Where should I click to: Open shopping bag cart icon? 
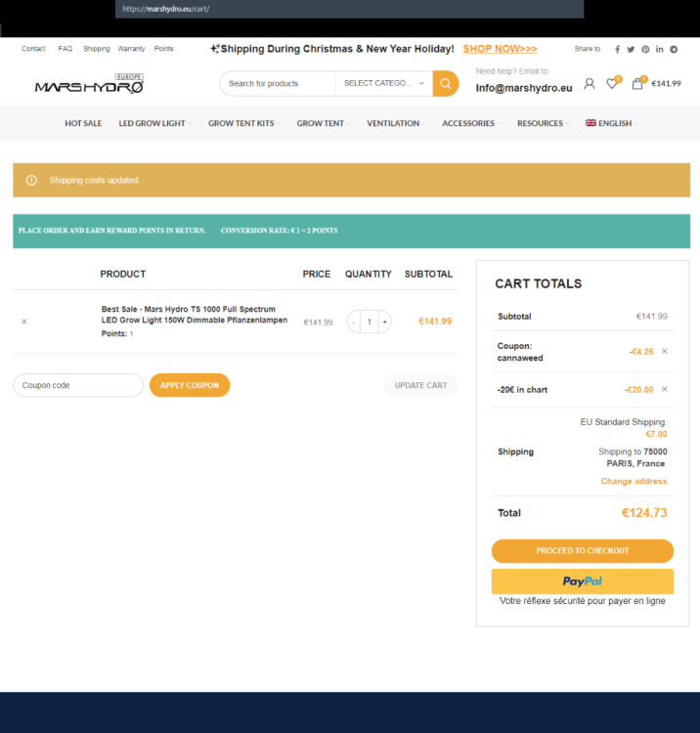(636, 84)
